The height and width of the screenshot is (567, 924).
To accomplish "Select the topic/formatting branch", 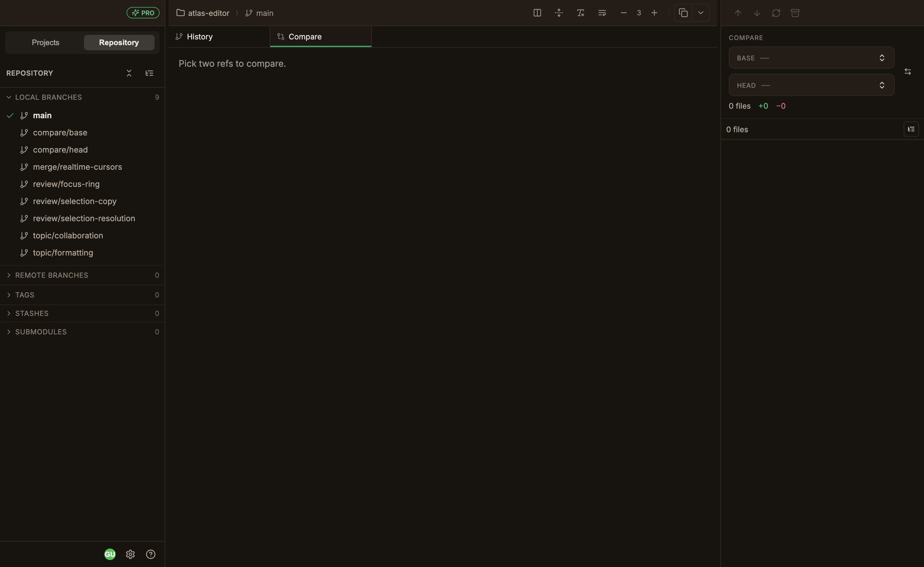I will coord(83,253).
